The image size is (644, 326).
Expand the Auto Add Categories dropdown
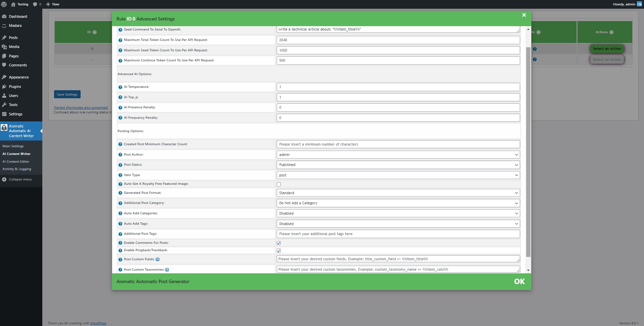[398, 213]
